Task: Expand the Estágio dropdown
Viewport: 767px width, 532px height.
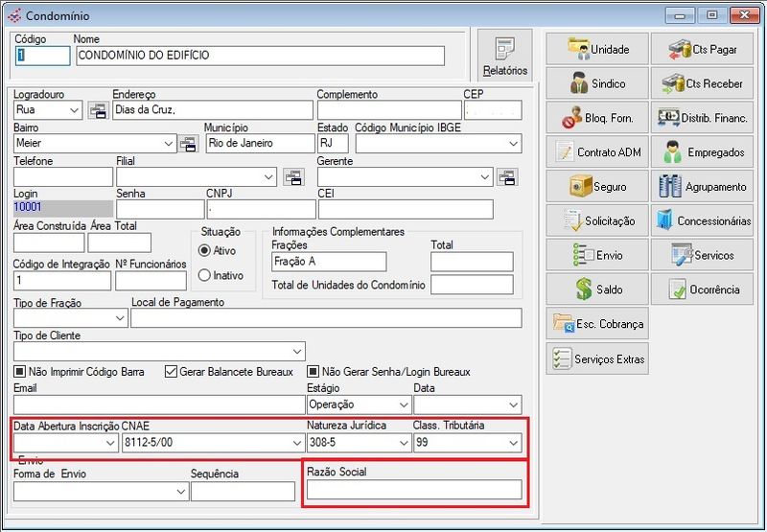Action: tap(404, 405)
